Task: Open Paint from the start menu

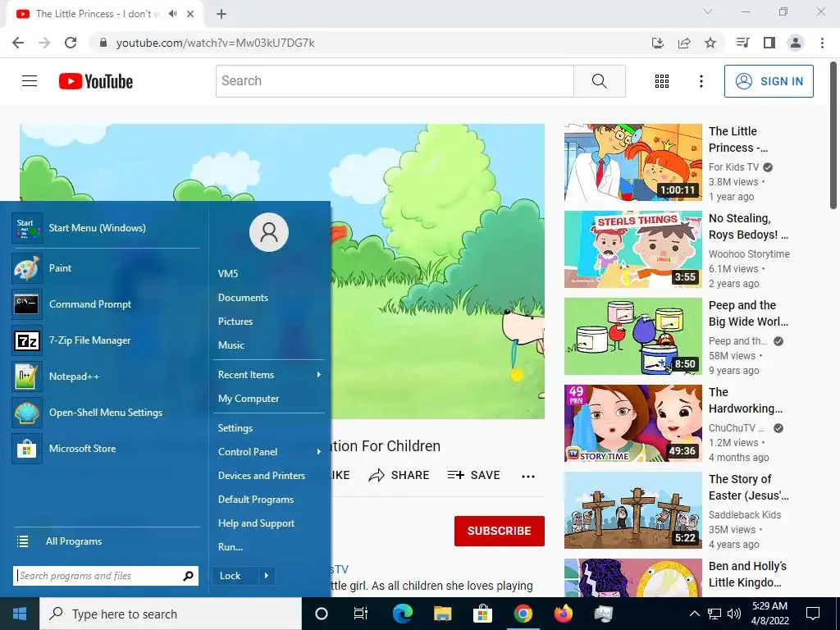Action: click(x=106, y=268)
